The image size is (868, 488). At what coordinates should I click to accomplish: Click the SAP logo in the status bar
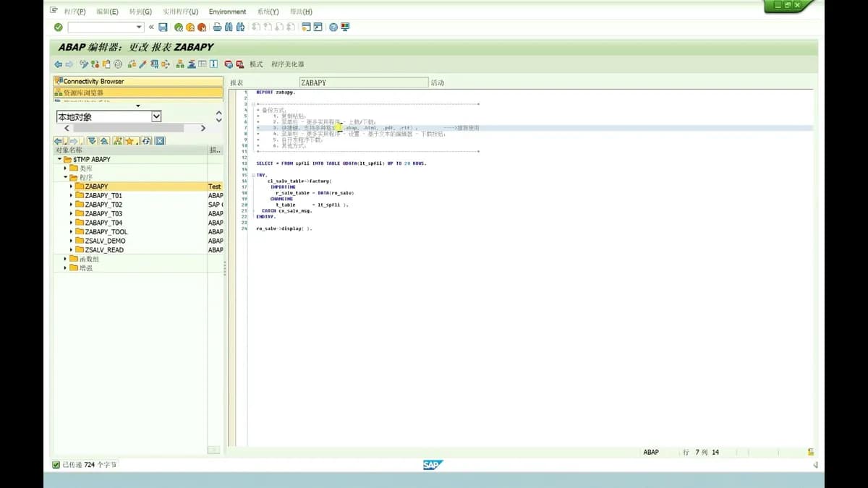[x=433, y=465]
